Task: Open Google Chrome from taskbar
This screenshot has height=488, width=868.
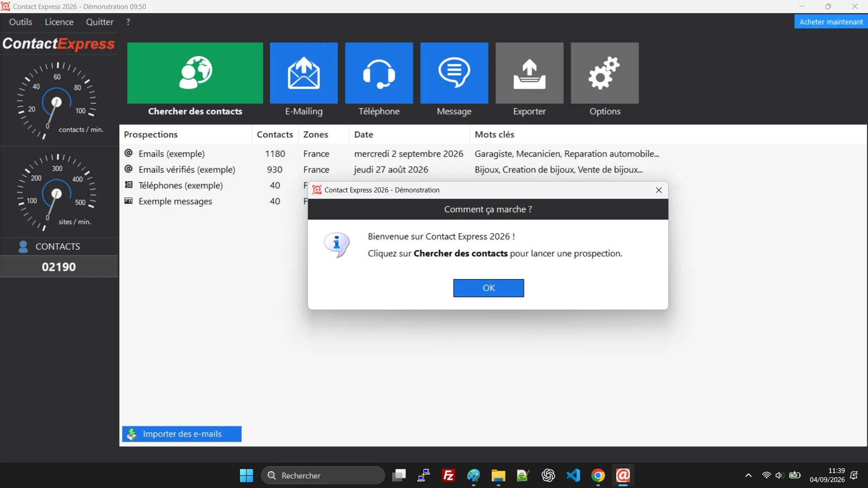Action: coord(598,476)
